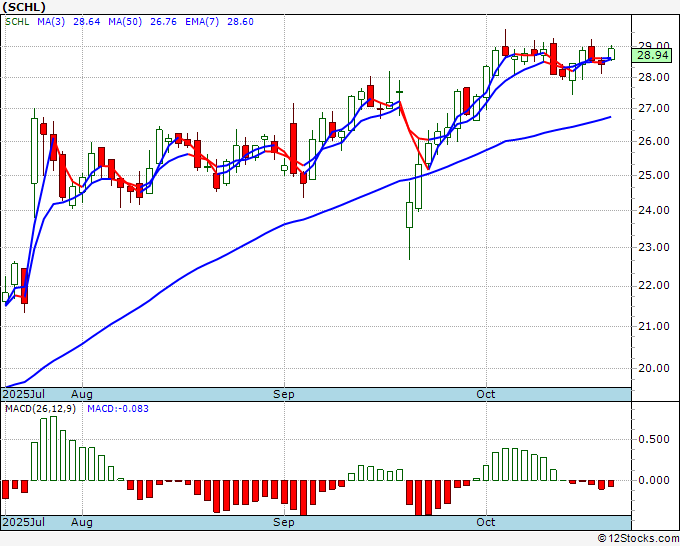
Task: Click the (SCHL) ticker title
Action: pos(24,7)
